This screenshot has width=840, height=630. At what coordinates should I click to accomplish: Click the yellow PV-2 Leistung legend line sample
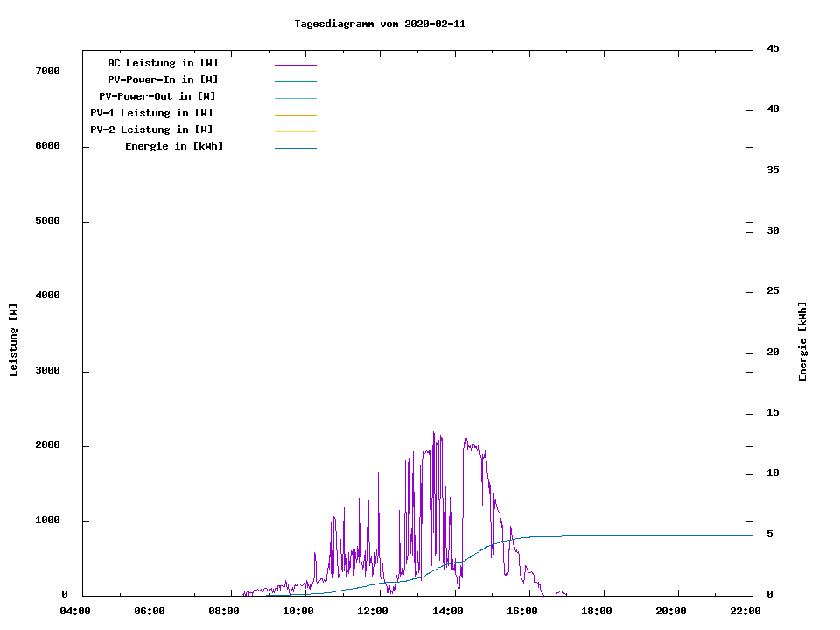[x=295, y=131]
